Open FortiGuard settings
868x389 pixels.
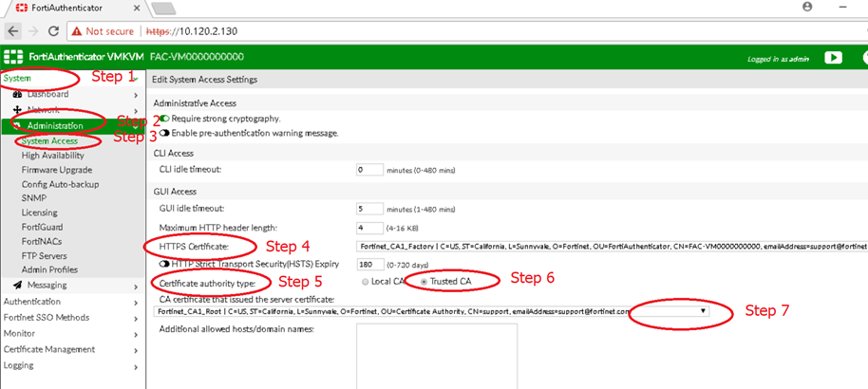click(x=42, y=227)
